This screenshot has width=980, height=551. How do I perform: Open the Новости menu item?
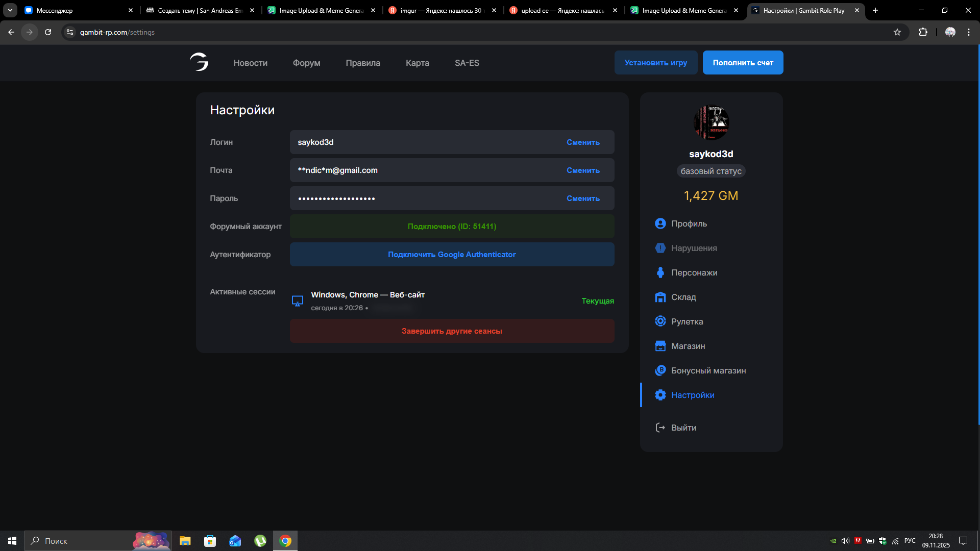click(x=250, y=63)
